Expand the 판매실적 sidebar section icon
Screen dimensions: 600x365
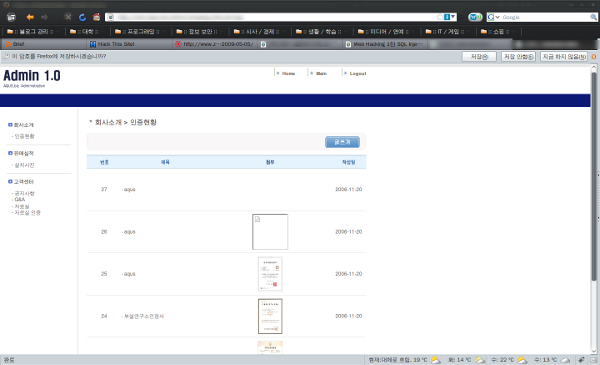[x=10, y=153]
